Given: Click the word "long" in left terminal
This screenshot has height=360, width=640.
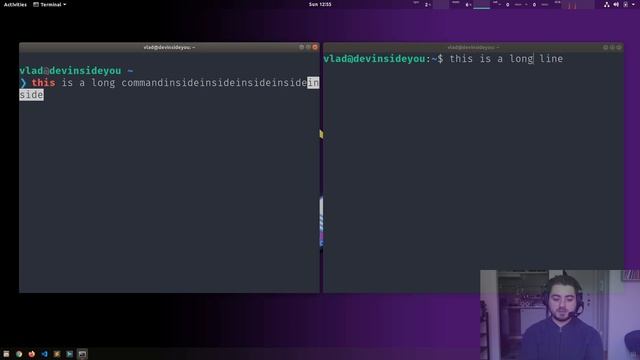Looking at the screenshot, I should pos(103,83).
